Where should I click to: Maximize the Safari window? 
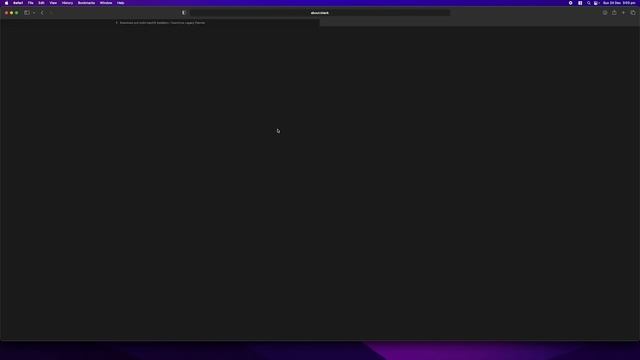pyautogui.click(x=16, y=13)
